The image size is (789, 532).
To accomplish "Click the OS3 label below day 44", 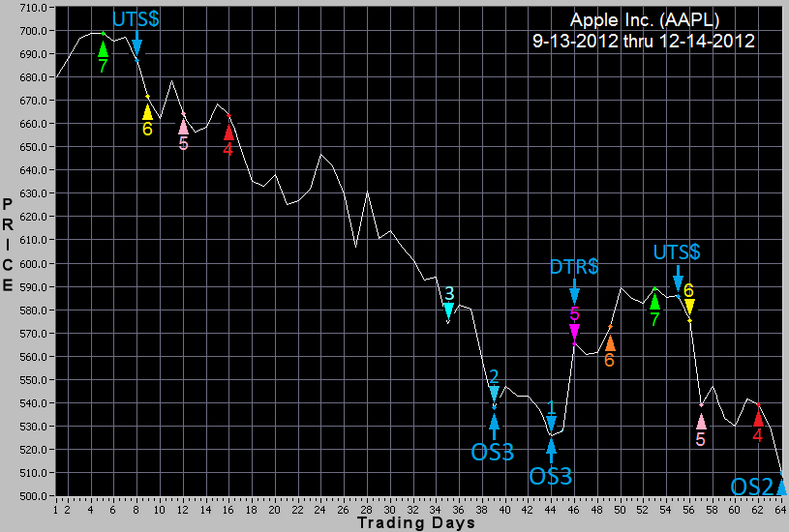I will (551, 477).
